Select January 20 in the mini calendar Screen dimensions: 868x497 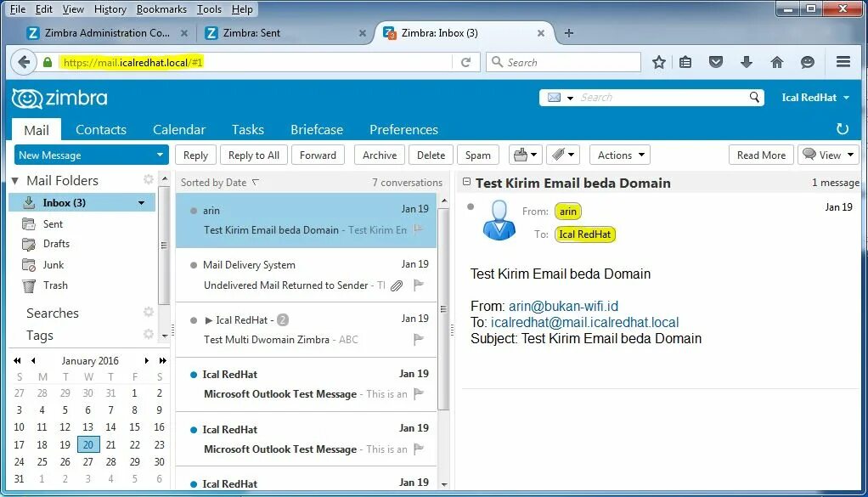[x=87, y=444]
